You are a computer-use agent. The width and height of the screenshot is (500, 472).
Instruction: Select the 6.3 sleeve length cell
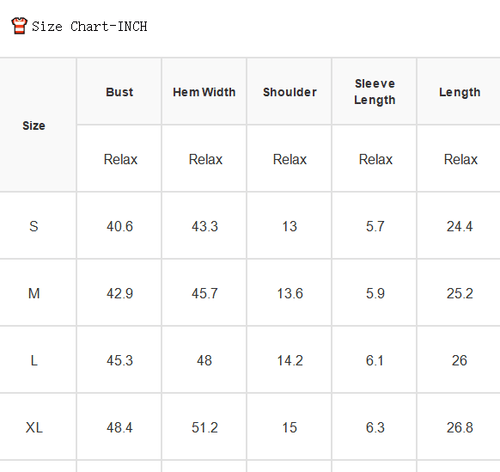point(375,427)
